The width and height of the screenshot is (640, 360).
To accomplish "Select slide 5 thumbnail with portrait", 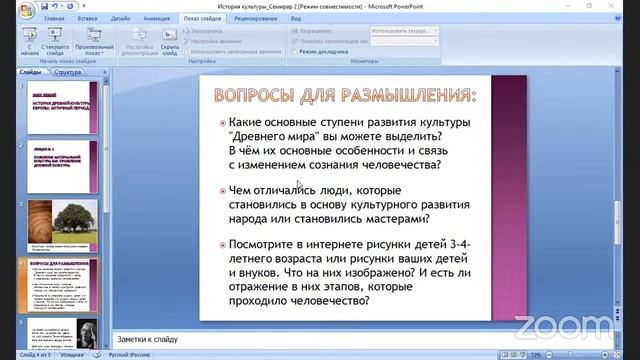I will [62, 333].
